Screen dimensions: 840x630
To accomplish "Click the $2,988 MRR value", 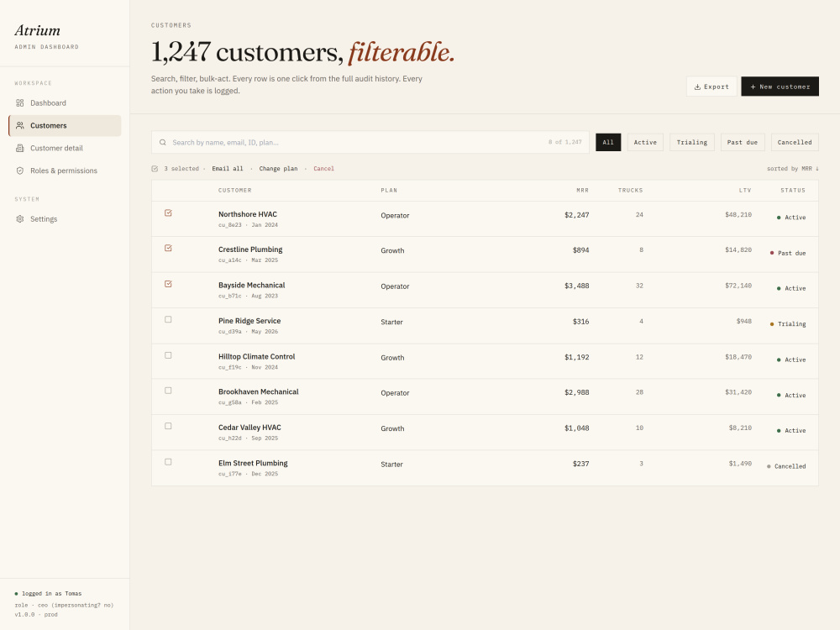I will click(576, 392).
